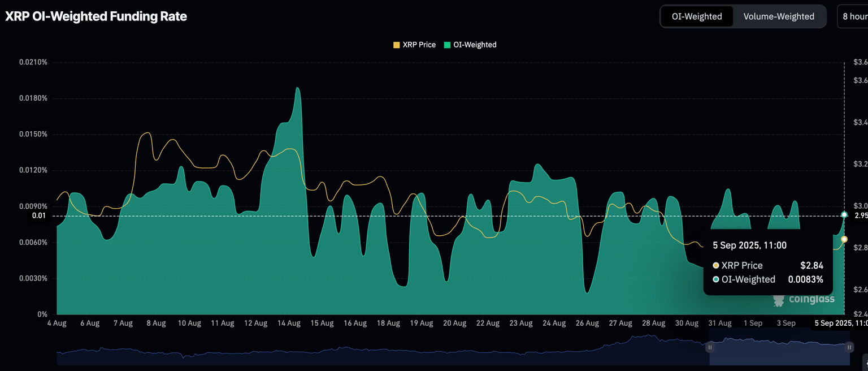Switch to the Volume-Weighted tab
This screenshot has width=868, height=371.
778,16
